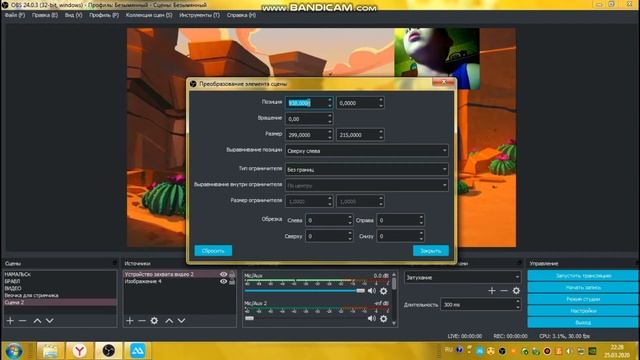This screenshot has height=360, width=640.
Task: Open File Explorer from the taskbar
Action: [50, 351]
